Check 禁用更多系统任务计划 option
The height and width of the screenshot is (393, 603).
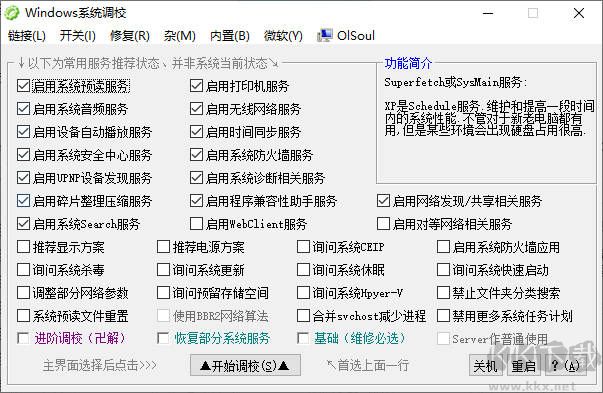coord(443,316)
